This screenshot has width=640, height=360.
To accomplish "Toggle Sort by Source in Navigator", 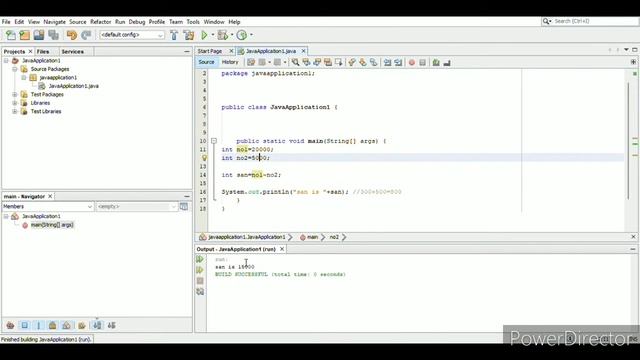I will click(111, 325).
